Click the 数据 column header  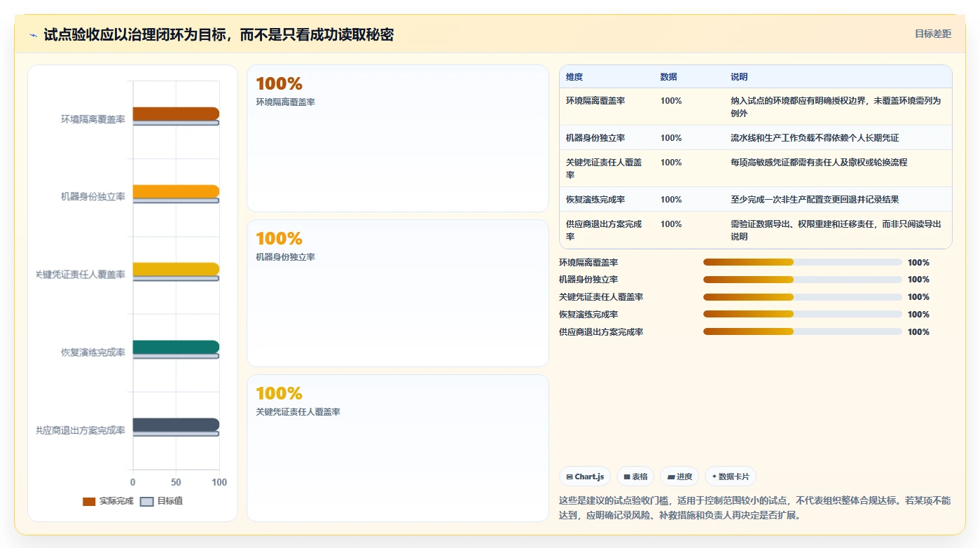point(669,77)
